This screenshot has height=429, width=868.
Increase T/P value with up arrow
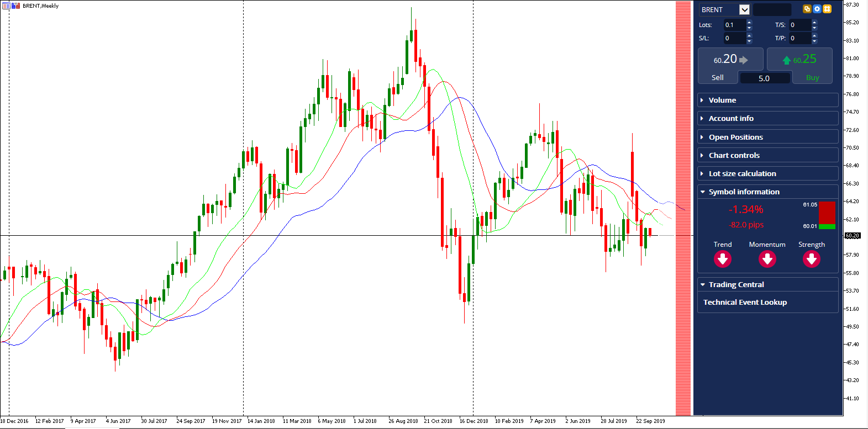tap(814, 35)
